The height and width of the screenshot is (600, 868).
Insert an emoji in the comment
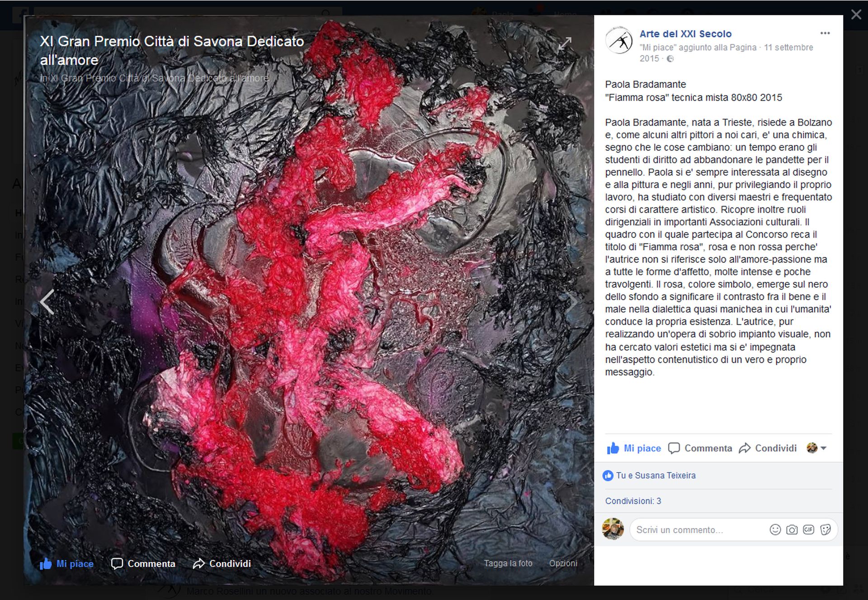point(775,530)
